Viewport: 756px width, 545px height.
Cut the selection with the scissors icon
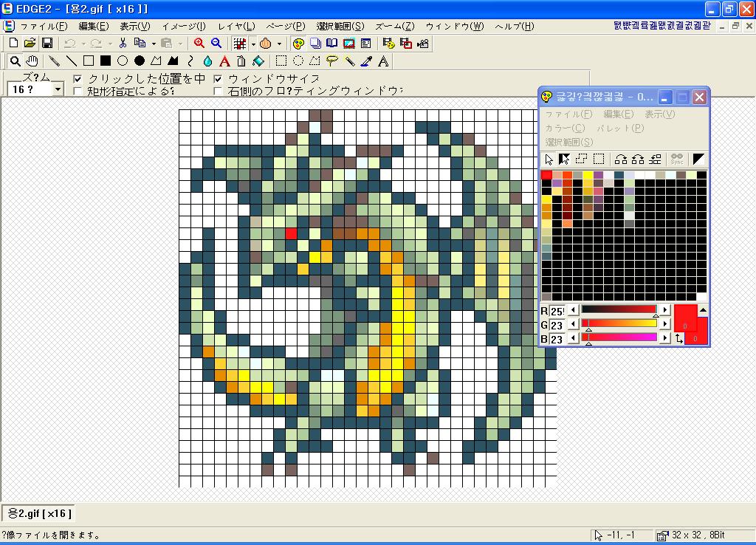[x=123, y=44]
